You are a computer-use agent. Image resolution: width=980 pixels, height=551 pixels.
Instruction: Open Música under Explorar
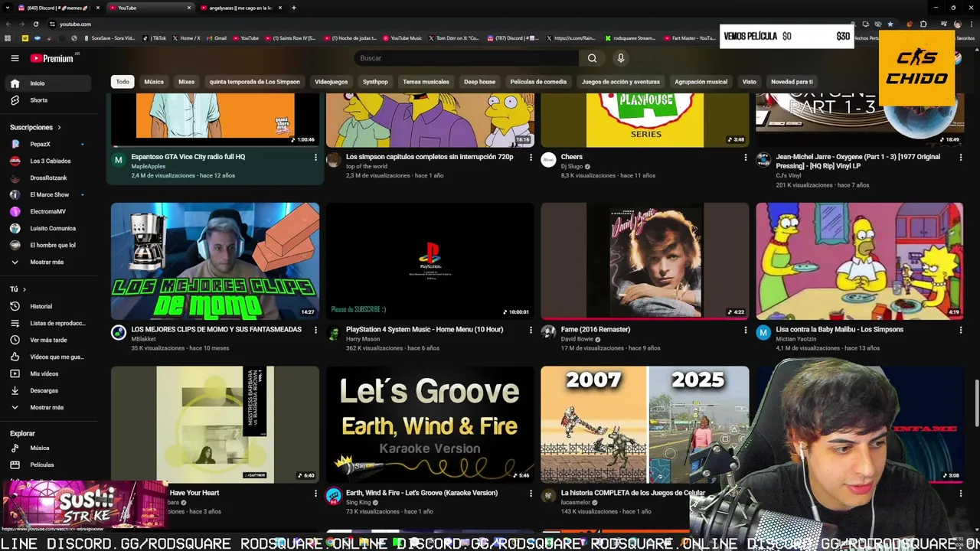click(49, 448)
